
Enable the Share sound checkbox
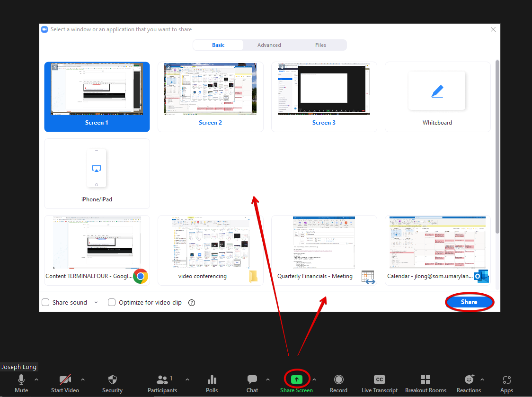coord(45,302)
